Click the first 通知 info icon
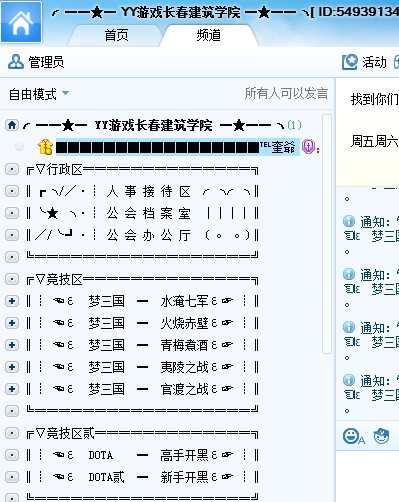 [x=349, y=221]
